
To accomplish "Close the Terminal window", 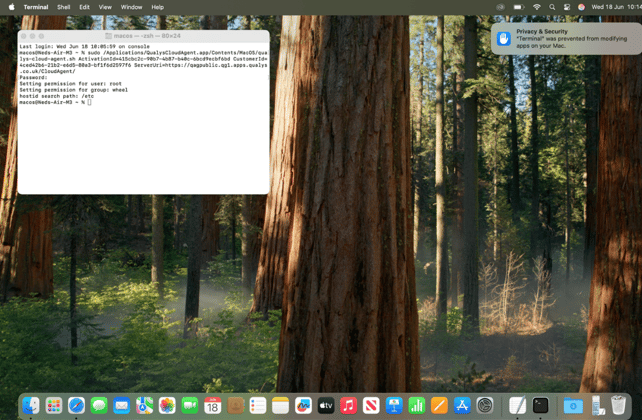I will (24, 36).
